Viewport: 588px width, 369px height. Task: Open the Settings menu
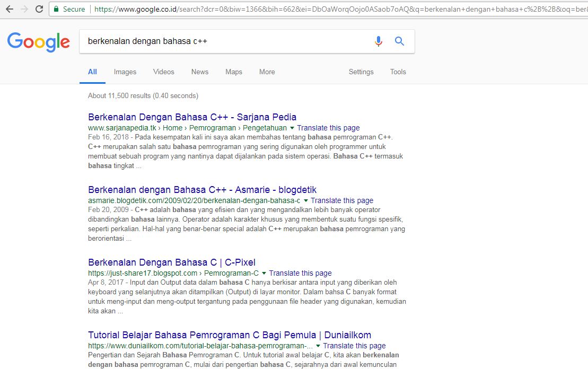coord(361,72)
